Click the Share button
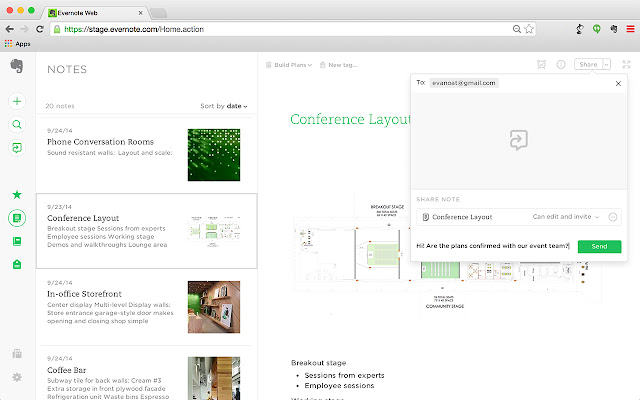640x400 pixels. [588, 64]
